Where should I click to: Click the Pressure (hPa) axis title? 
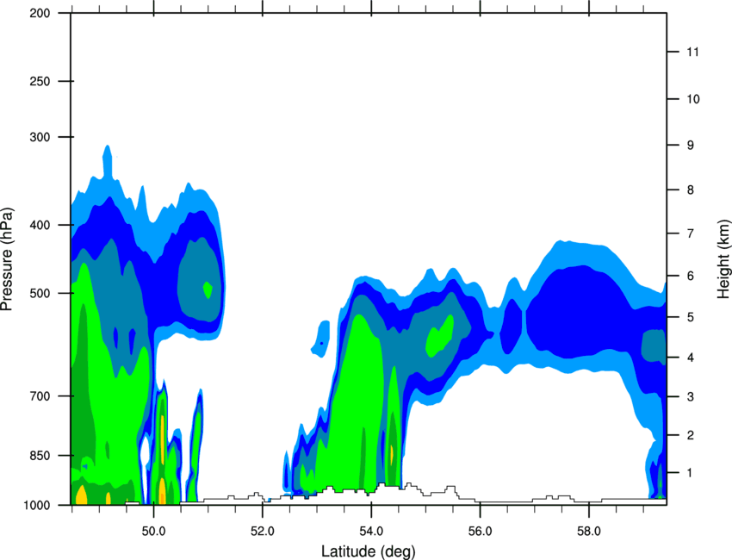(x=7, y=259)
